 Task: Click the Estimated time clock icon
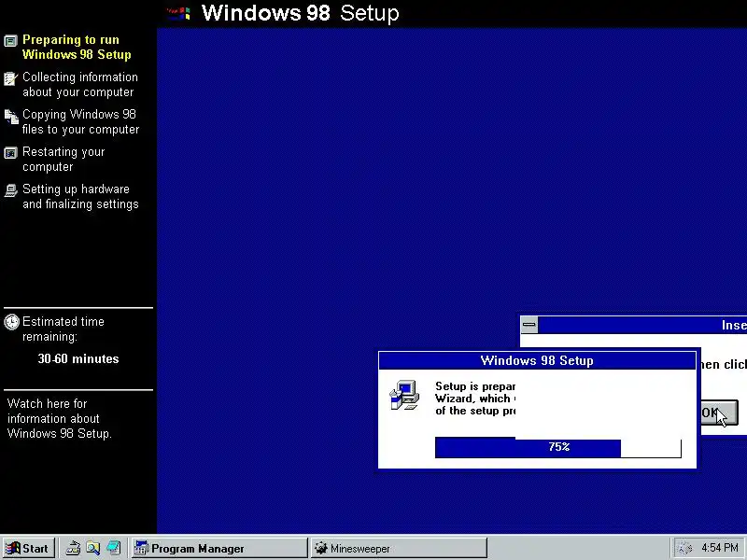point(11,322)
